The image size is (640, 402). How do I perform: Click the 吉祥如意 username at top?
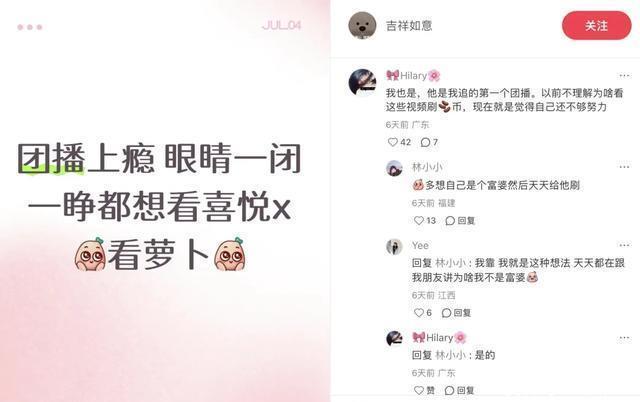409,26
